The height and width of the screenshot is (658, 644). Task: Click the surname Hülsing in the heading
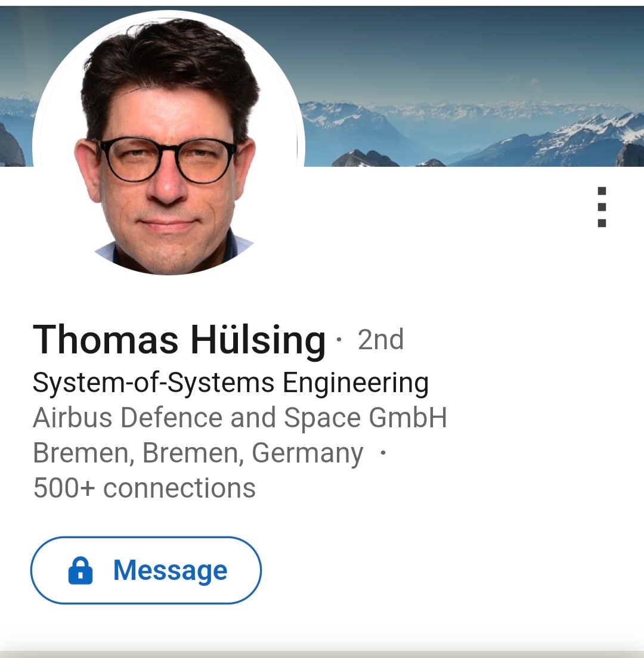click(258, 340)
